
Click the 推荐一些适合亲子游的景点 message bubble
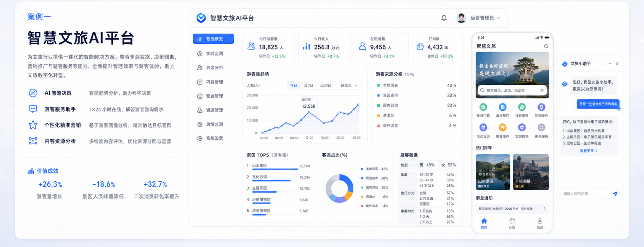click(x=598, y=104)
